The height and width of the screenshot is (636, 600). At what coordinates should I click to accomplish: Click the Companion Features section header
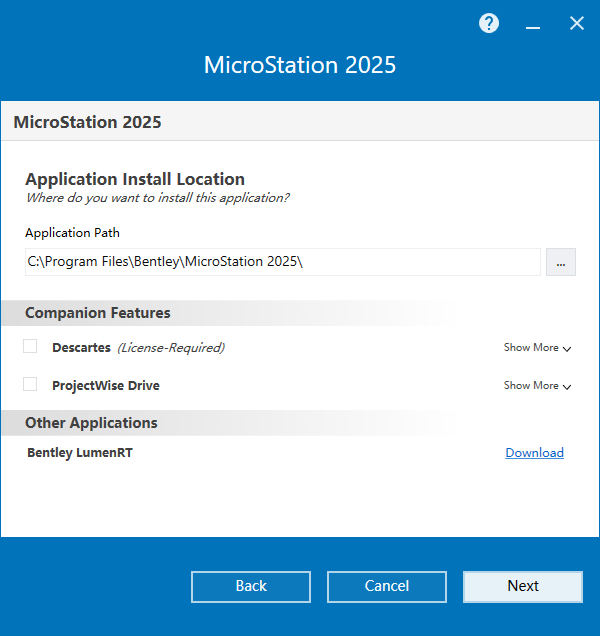pyautogui.click(x=98, y=313)
